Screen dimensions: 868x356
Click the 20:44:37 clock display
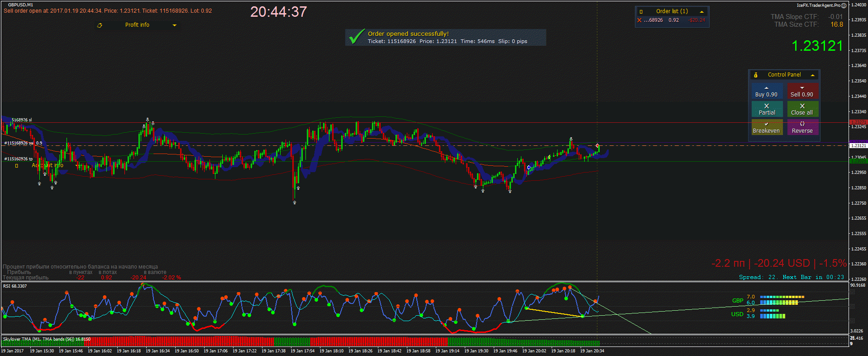click(278, 12)
